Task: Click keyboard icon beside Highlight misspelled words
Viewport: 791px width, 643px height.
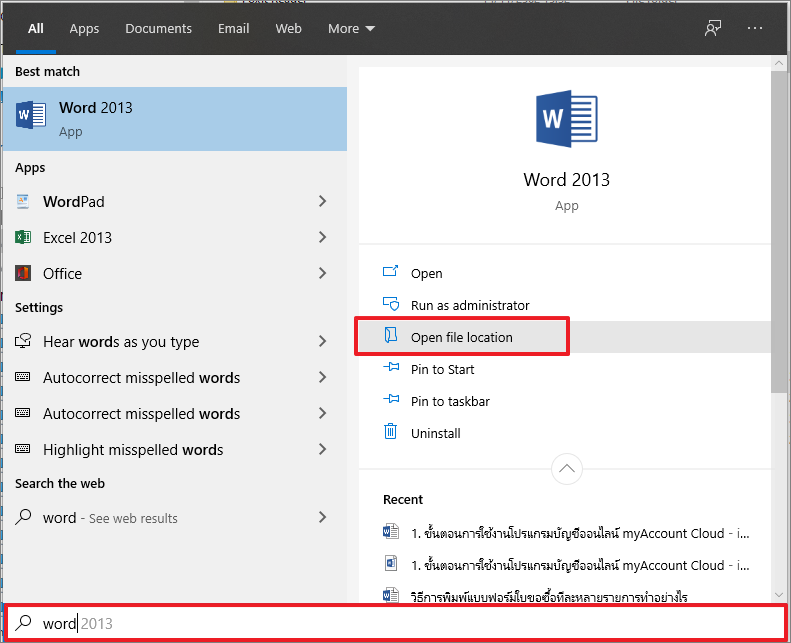Action: pos(23,449)
